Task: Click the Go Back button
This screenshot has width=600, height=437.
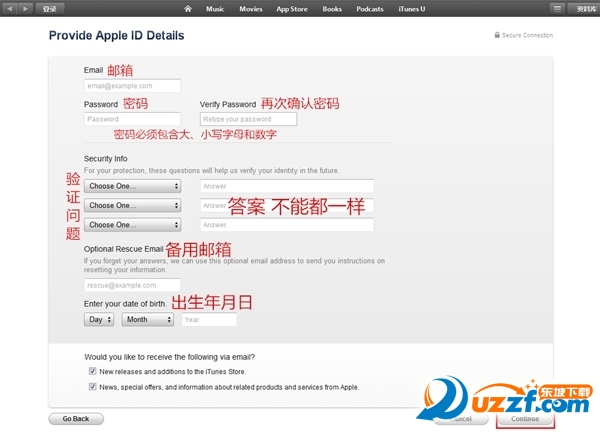Action: (76, 419)
